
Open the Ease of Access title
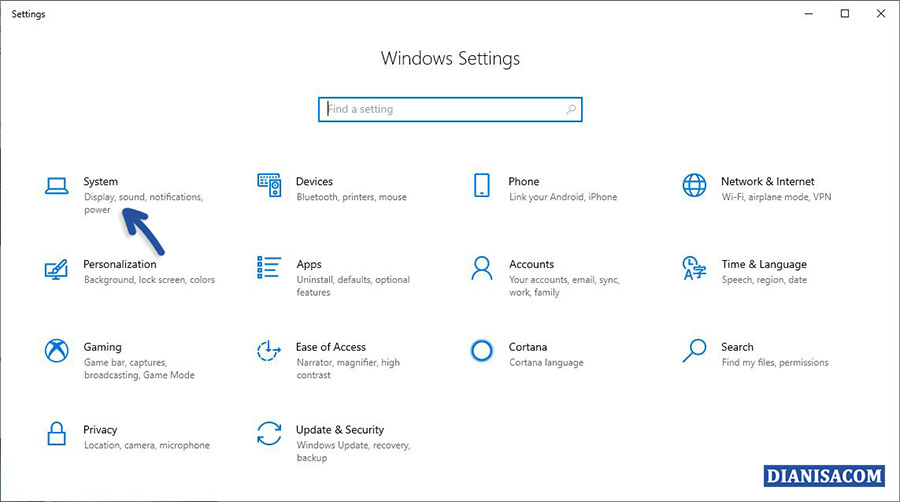(x=331, y=347)
